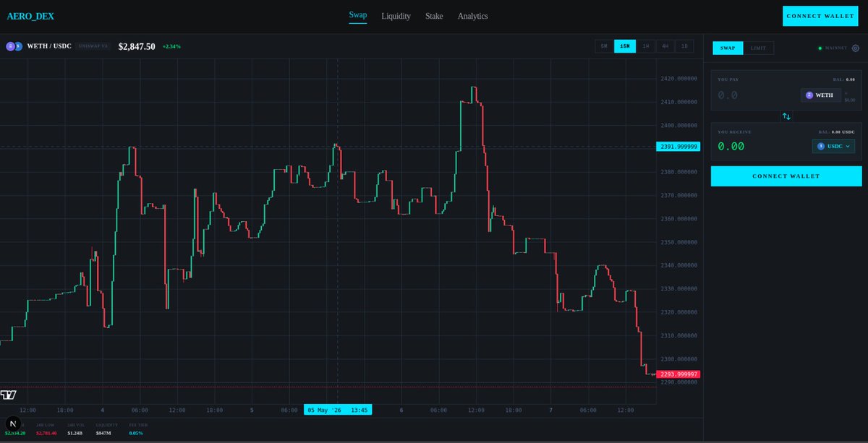
Task: Click the MAINNET network label
Action: tap(835, 48)
